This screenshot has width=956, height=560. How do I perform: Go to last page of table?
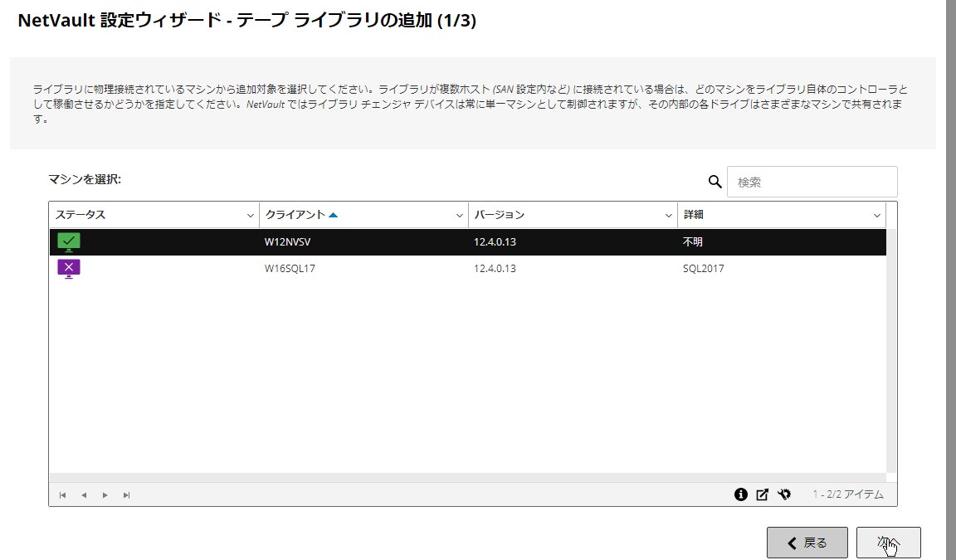coord(127,494)
